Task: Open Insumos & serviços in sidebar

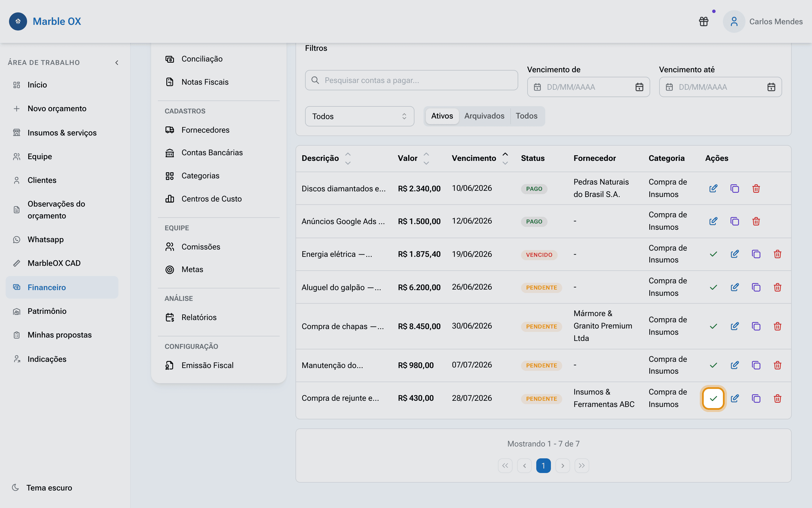Action: [62, 133]
